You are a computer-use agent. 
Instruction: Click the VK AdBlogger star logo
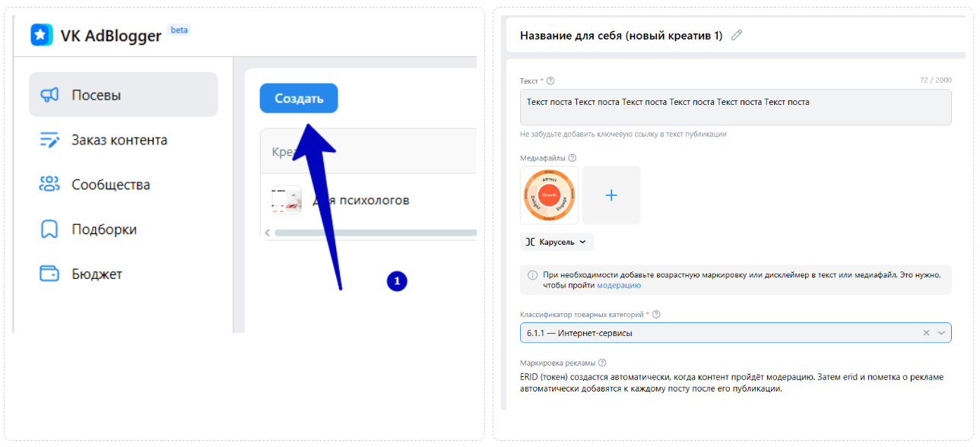pyautogui.click(x=42, y=35)
